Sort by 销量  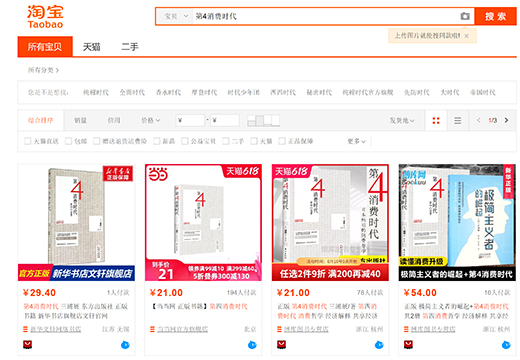pos(80,120)
